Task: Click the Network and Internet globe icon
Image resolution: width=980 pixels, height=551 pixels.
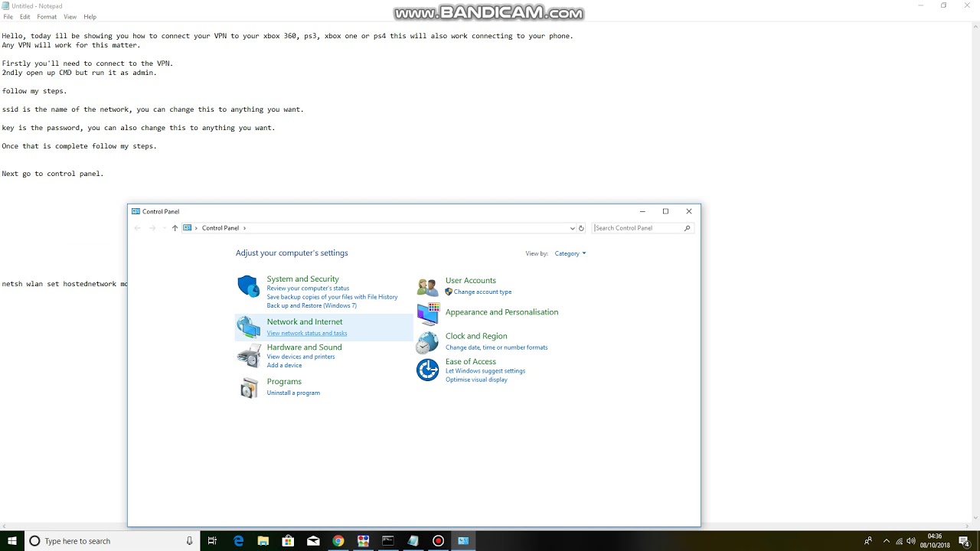Action: pos(248,327)
